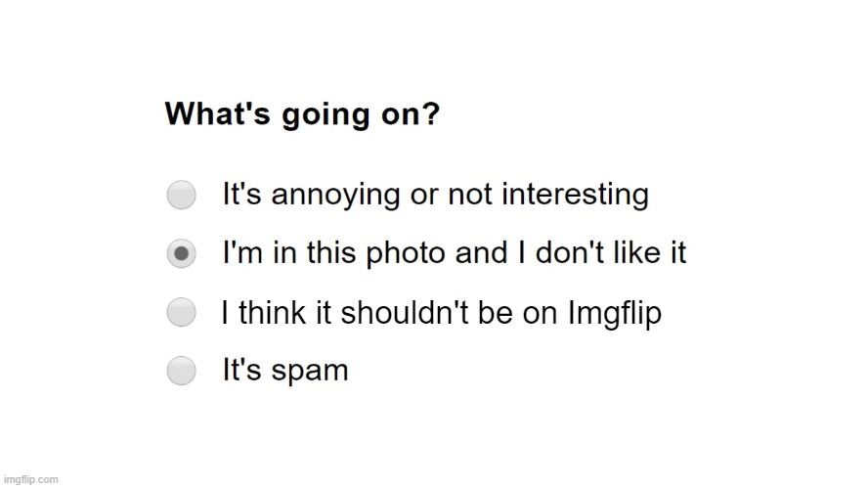Select the "shouldn't be on Imgflip" radio button
Viewport: 868px width, 488px height.
181,314
